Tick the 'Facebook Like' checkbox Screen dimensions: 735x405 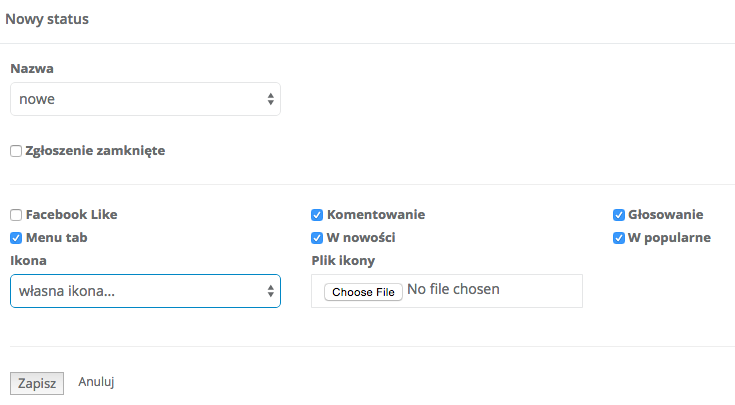point(16,214)
